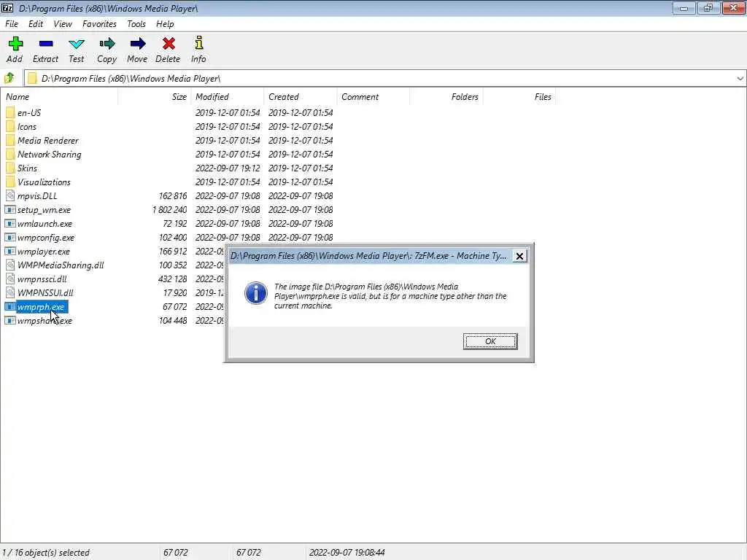The height and width of the screenshot is (560, 747).
Task: Click the 162 816 size of mpvis.DLL
Action: (172, 195)
